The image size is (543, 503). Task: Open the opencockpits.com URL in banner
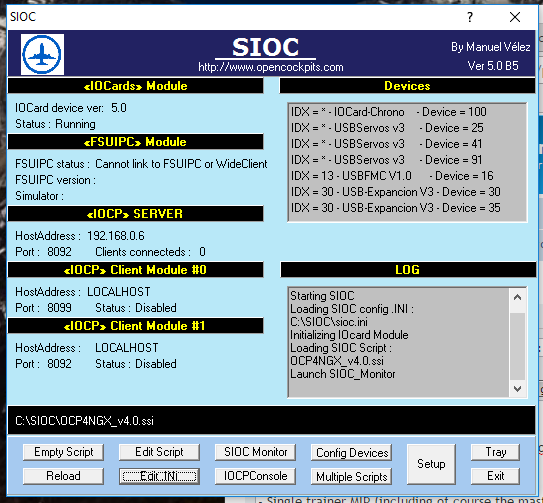pos(271,67)
